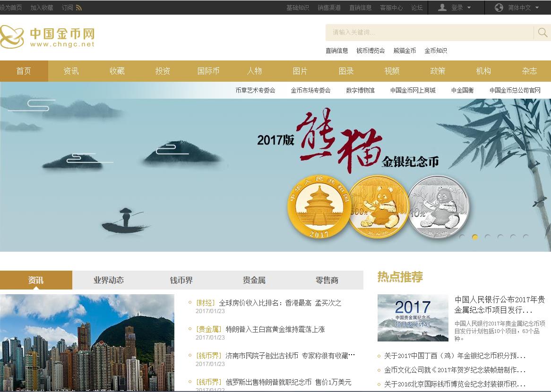Image resolution: width=551 pixels, height=392 pixels.
Task: Open 关于2017中国丁酉（鸡）年金银纪念币 link
Action: click(455, 356)
